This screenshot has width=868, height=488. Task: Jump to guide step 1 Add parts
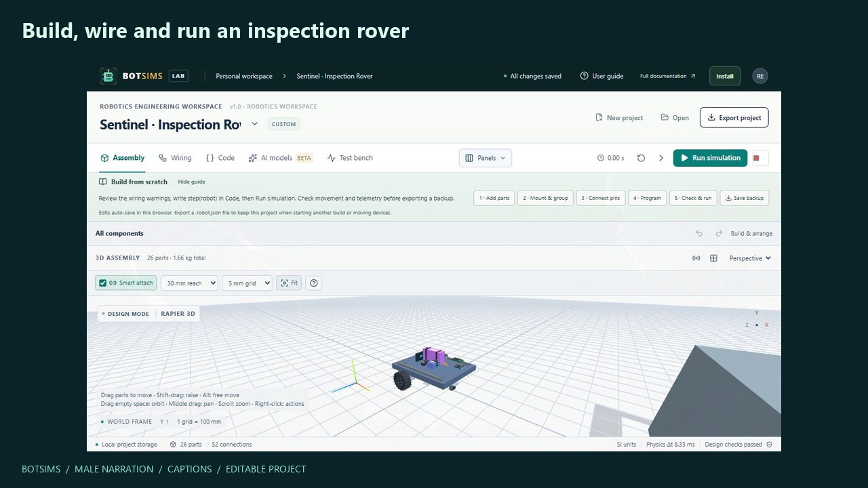coord(494,198)
